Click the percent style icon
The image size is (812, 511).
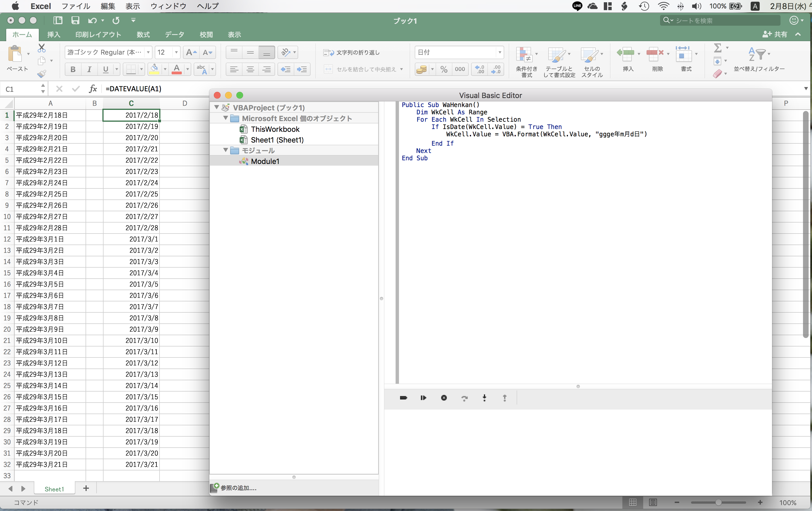[444, 69]
